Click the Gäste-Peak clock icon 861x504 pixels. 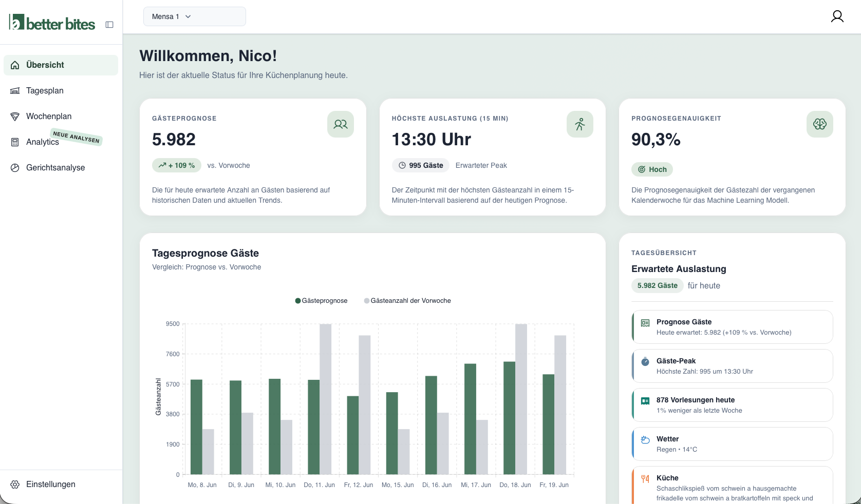click(x=645, y=362)
